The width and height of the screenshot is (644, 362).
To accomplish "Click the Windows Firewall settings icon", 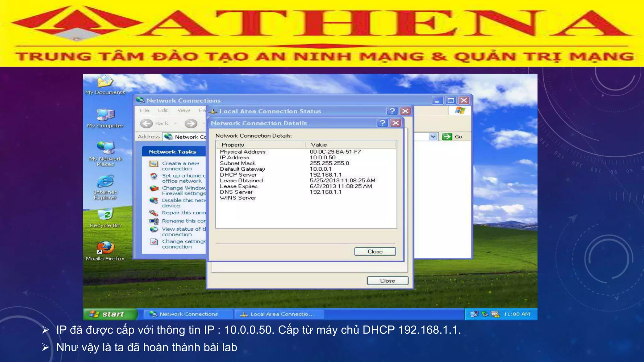I will click(154, 188).
